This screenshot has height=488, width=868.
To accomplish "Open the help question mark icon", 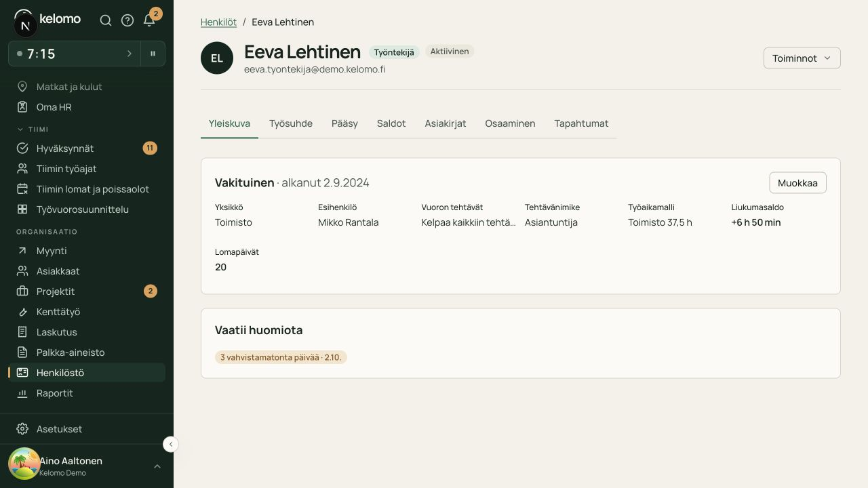I will point(127,20).
